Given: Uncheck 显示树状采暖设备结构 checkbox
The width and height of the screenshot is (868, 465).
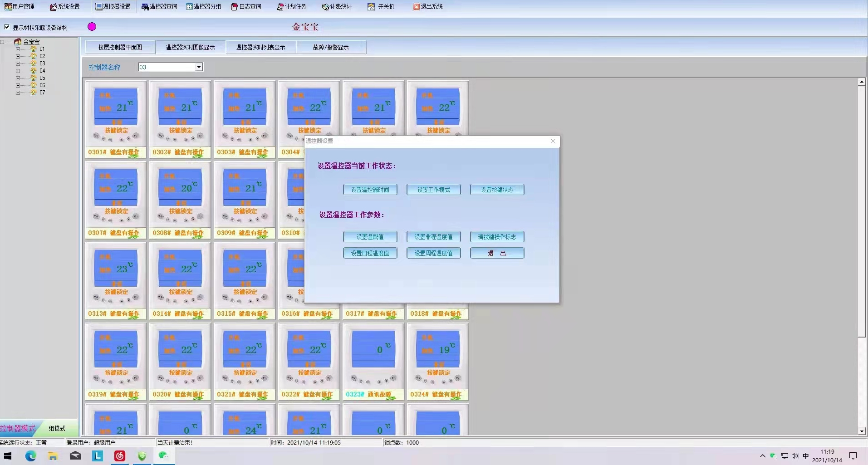Looking at the screenshot, I should coord(7,27).
